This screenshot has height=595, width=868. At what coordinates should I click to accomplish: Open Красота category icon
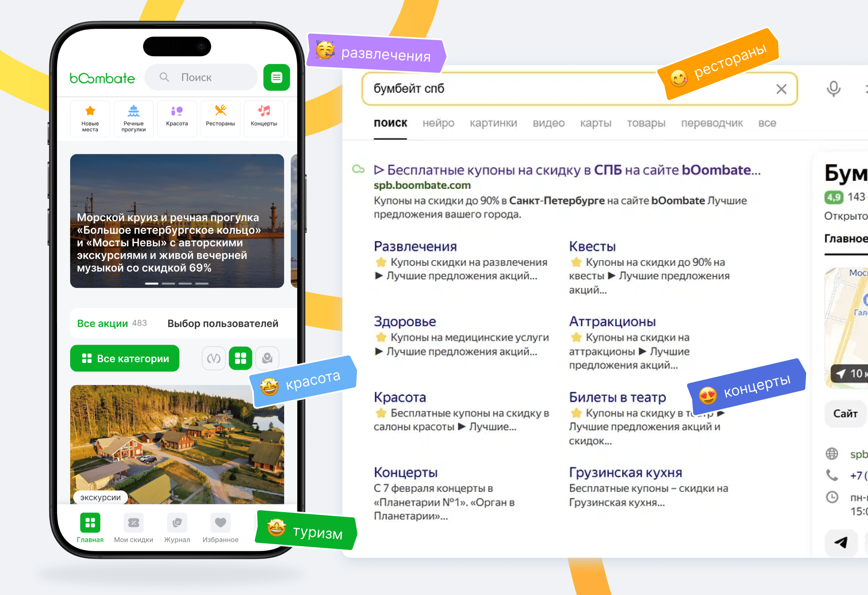point(177,119)
